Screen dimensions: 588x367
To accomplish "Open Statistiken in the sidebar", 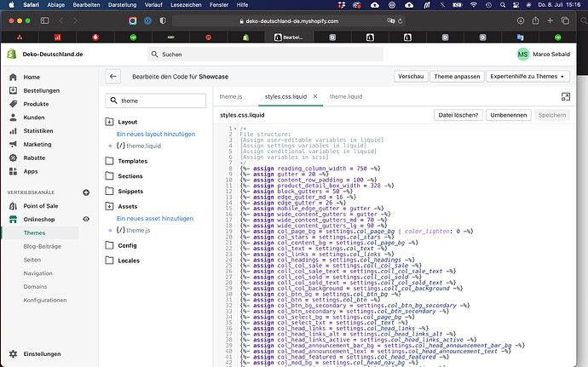I will (37, 131).
